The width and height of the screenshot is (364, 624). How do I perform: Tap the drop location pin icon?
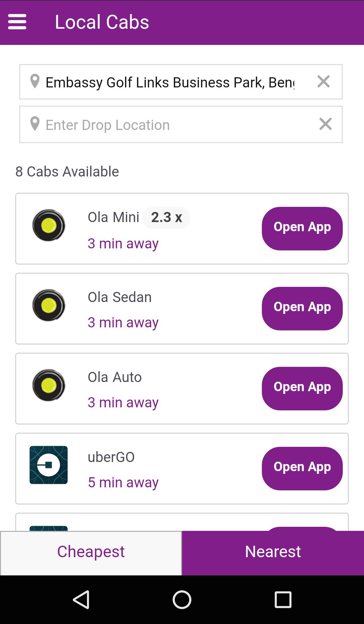coord(35,124)
